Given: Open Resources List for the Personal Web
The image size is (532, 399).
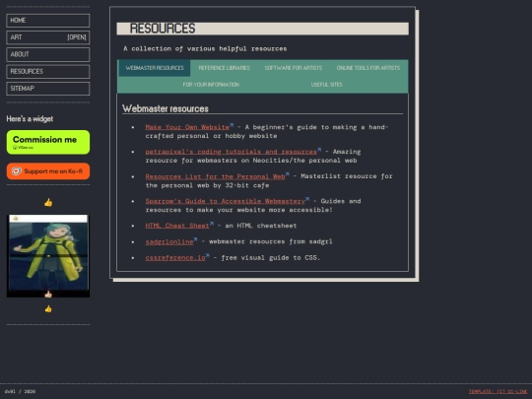Looking at the screenshot, I should click(x=215, y=176).
